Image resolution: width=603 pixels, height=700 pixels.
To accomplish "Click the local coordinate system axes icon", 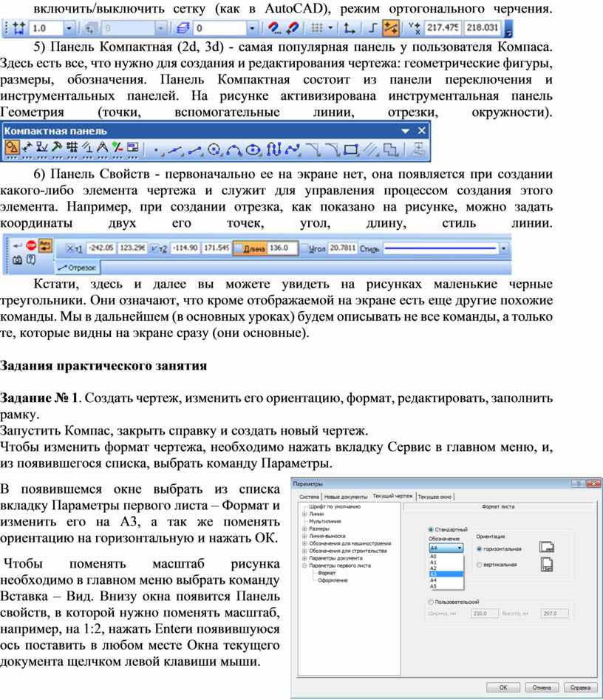I will click(x=349, y=28).
